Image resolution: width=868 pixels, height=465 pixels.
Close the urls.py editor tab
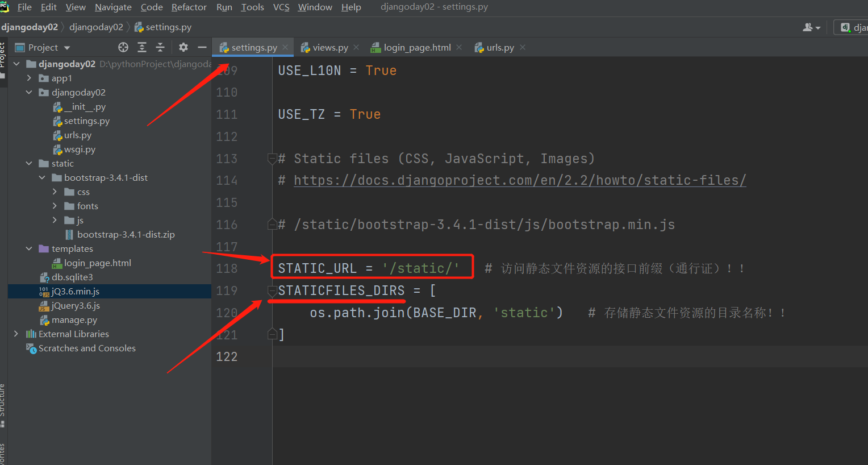(x=523, y=48)
